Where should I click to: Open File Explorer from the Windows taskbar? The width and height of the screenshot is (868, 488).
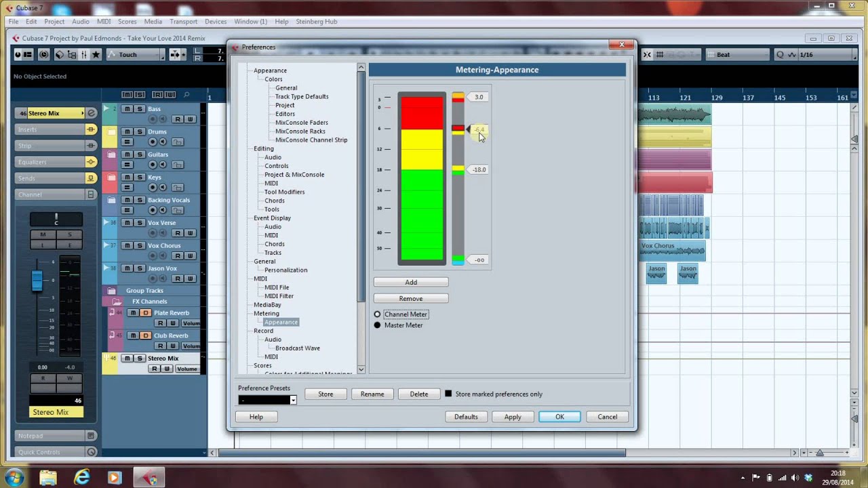pyautogui.click(x=48, y=477)
